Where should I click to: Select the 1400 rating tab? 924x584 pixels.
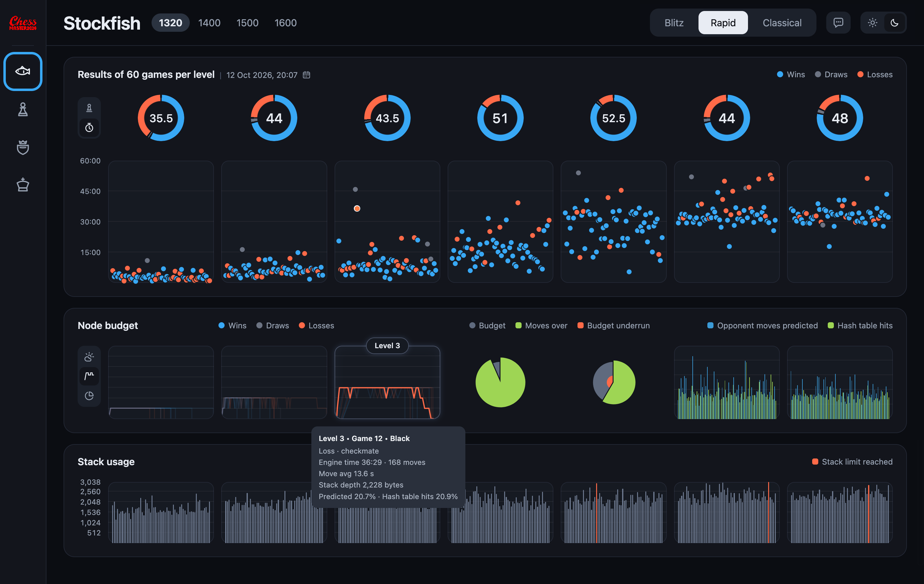pyautogui.click(x=209, y=23)
